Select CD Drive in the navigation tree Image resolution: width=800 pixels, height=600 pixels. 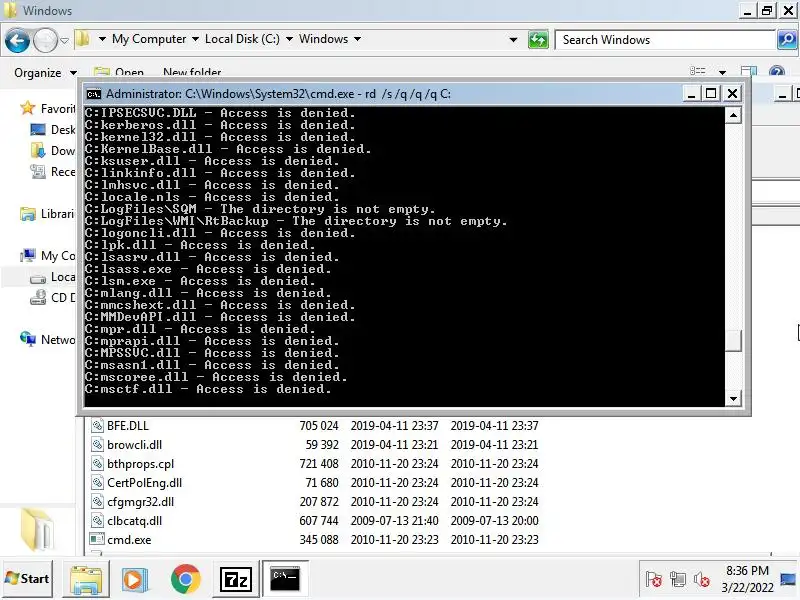[x=53, y=297]
